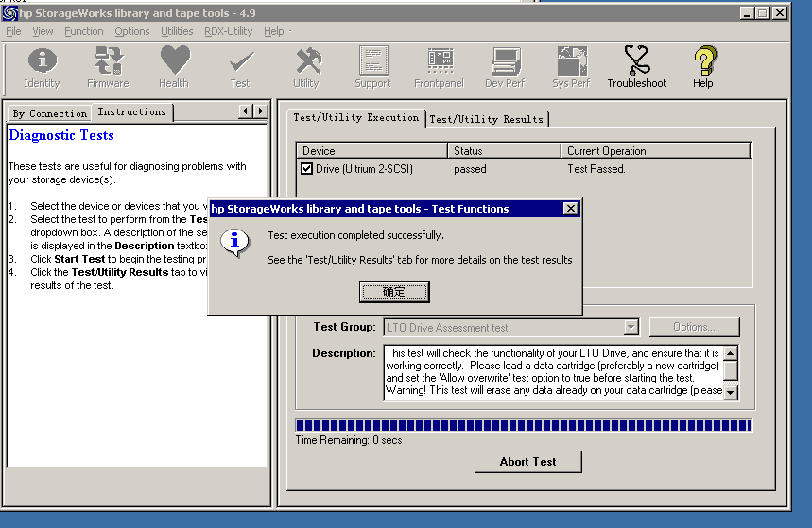Select the Firmware toolbar icon
This screenshot has width=812, height=528.
tap(108, 67)
